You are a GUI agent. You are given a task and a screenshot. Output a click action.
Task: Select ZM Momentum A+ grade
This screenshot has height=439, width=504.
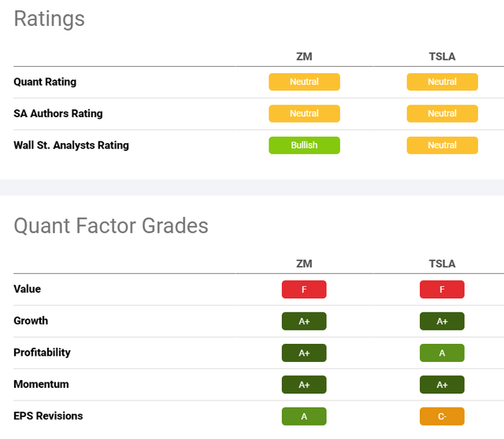[304, 385]
